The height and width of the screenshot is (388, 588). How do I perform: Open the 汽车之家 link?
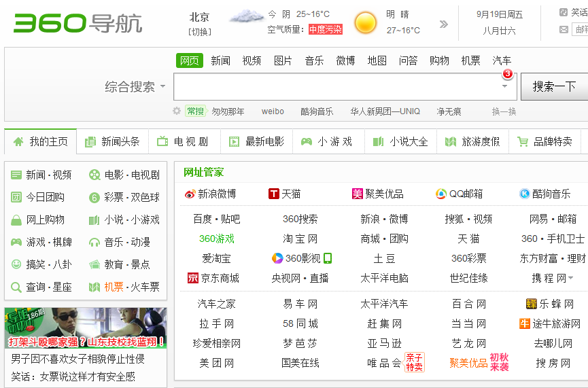tap(217, 304)
